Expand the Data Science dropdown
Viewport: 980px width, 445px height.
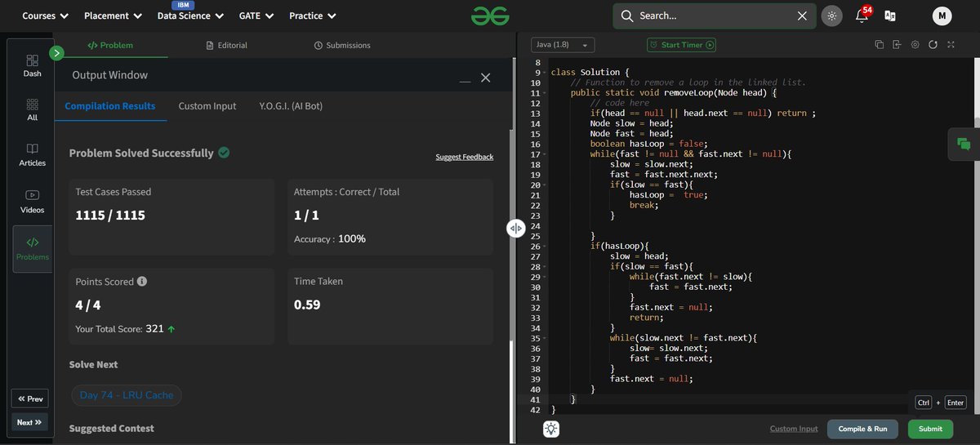tap(190, 16)
